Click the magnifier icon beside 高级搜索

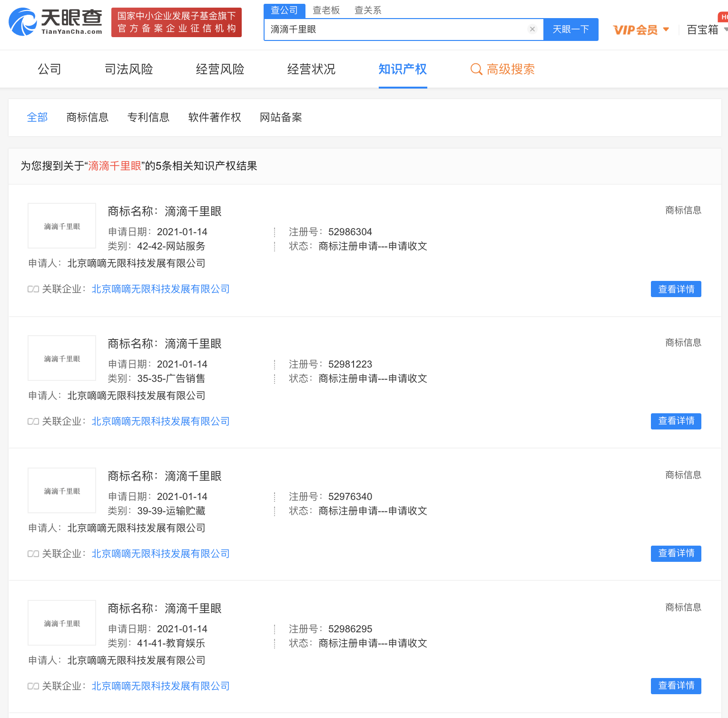tap(476, 70)
